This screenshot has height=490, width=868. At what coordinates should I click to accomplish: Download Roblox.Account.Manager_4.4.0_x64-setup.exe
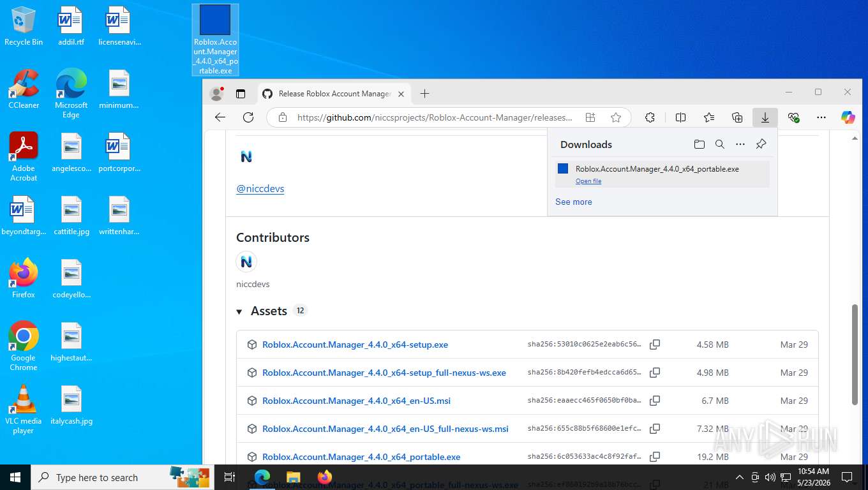tap(355, 345)
